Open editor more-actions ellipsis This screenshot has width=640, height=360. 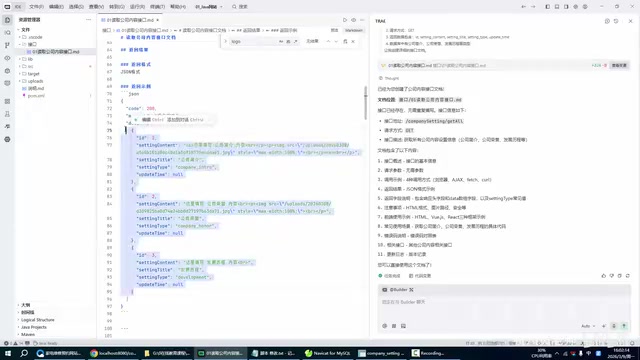click(362, 20)
